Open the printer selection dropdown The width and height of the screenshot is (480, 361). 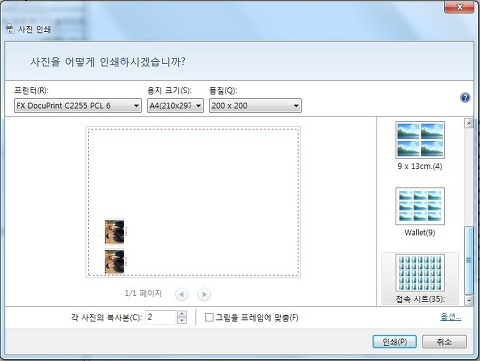coord(78,106)
